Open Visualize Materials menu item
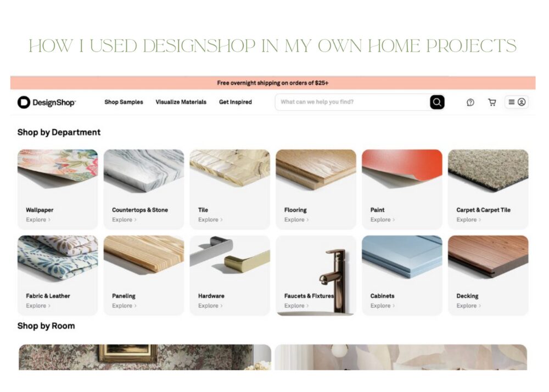Screen dimensions: 549x392 click(x=181, y=102)
